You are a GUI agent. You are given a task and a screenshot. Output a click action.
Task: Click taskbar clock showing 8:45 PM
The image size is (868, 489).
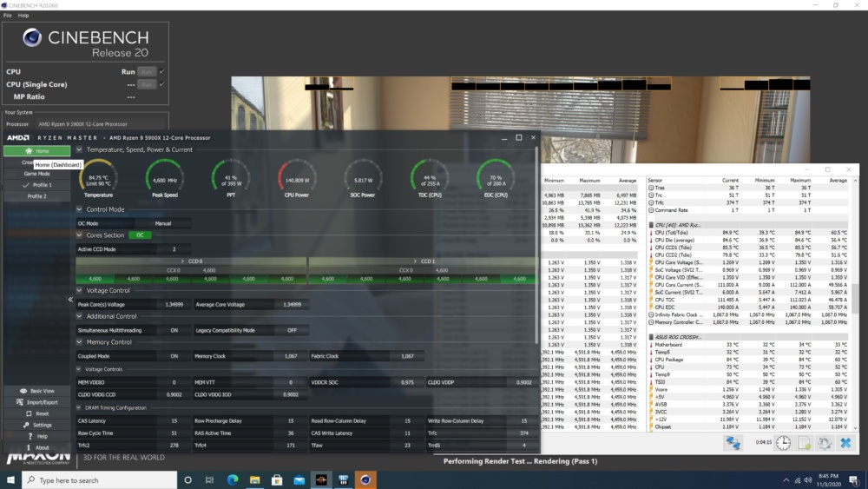coord(829,480)
